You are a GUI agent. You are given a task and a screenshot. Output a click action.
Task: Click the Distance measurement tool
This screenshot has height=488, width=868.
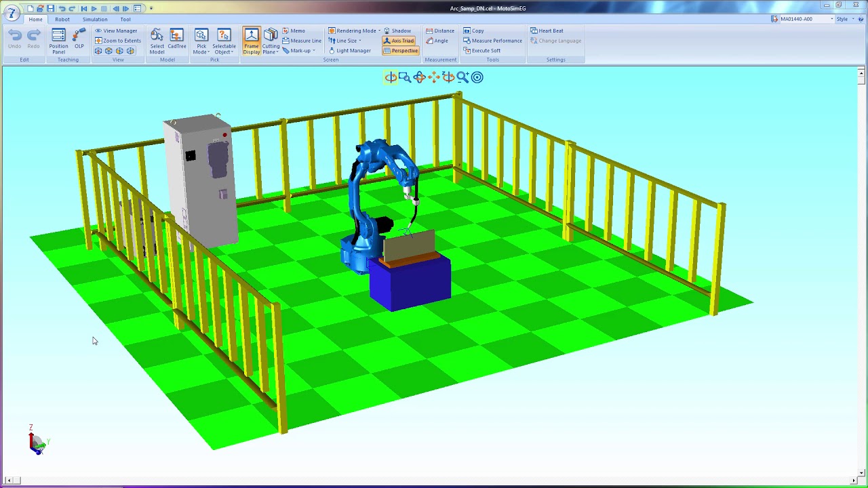click(x=440, y=30)
